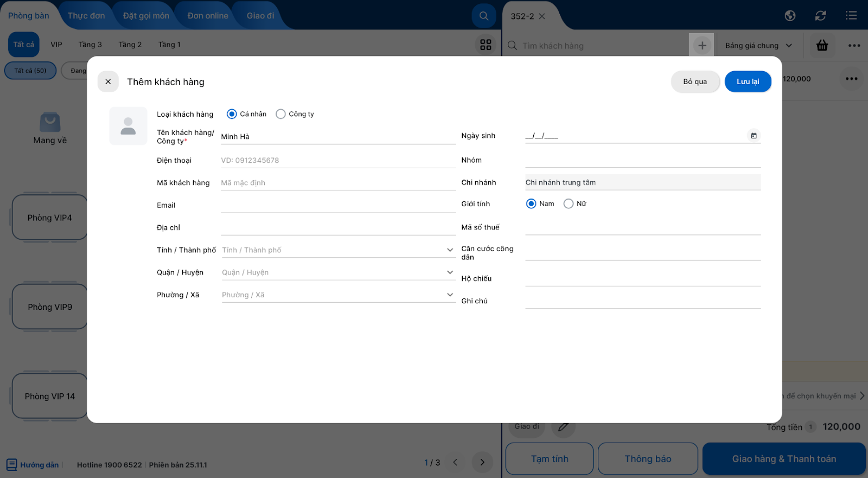Select table Phòng VIP 14
This screenshot has height=478, width=868.
(x=49, y=397)
